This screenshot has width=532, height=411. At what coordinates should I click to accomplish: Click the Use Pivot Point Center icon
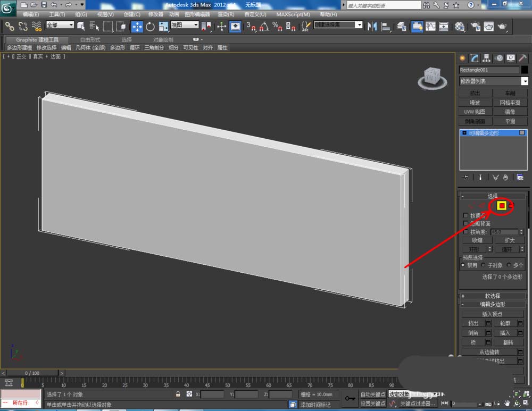tap(206, 26)
